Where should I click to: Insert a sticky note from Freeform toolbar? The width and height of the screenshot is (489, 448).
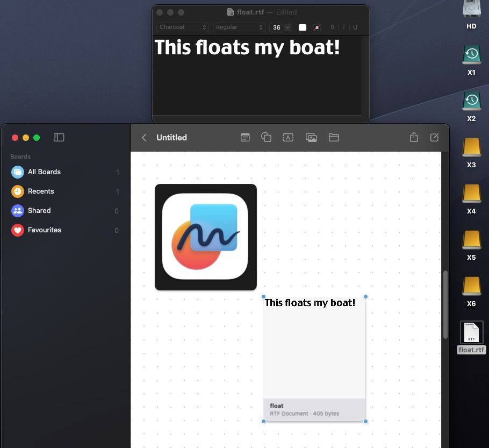pyautogui.click(x=245, y=138)
